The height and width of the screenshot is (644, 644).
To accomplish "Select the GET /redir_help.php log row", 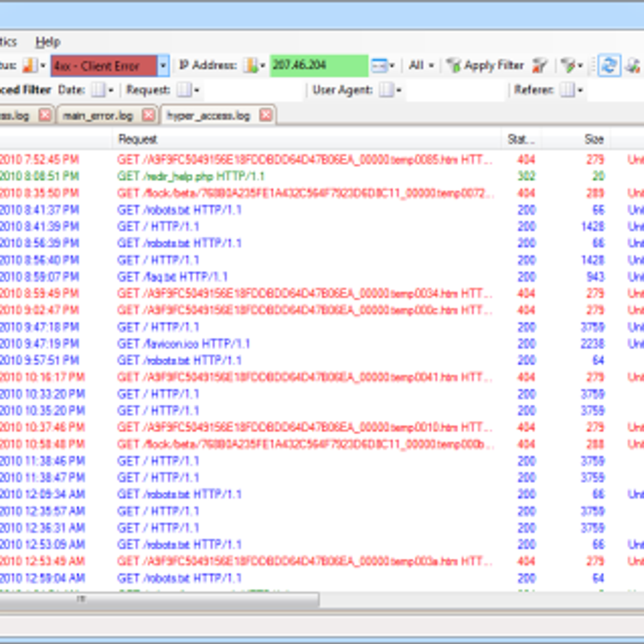I will click(191, 177).
